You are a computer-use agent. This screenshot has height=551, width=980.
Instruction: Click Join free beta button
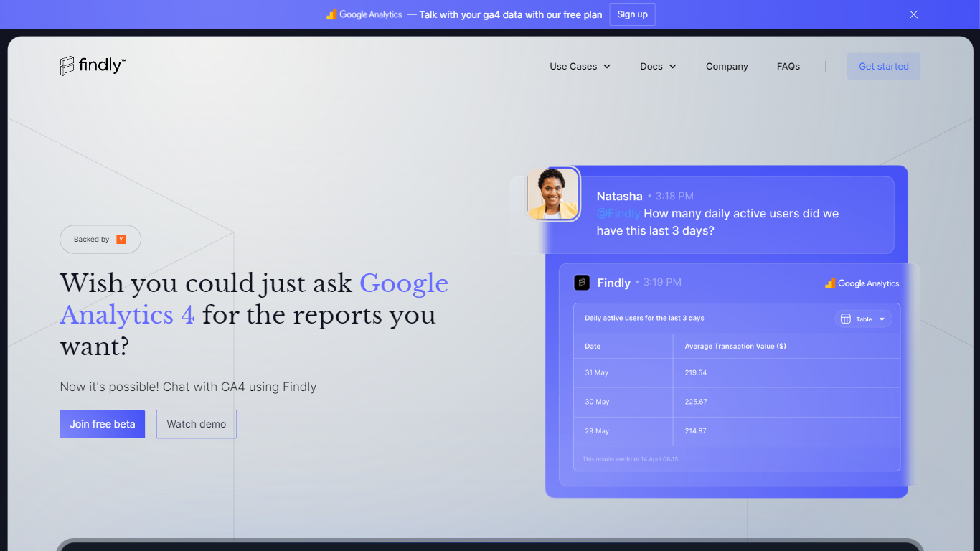click(x=102, y=424)
